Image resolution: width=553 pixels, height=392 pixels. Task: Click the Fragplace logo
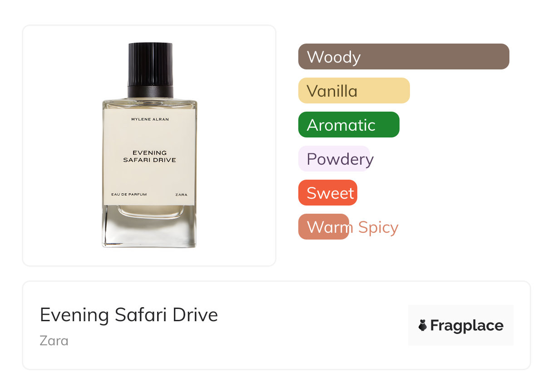[461, 325]
